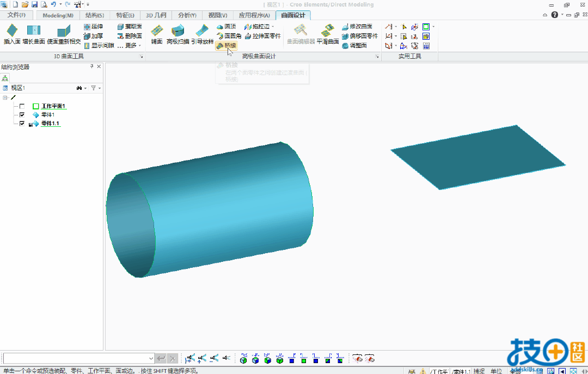Click the 调整面 command

click(354, 45)
